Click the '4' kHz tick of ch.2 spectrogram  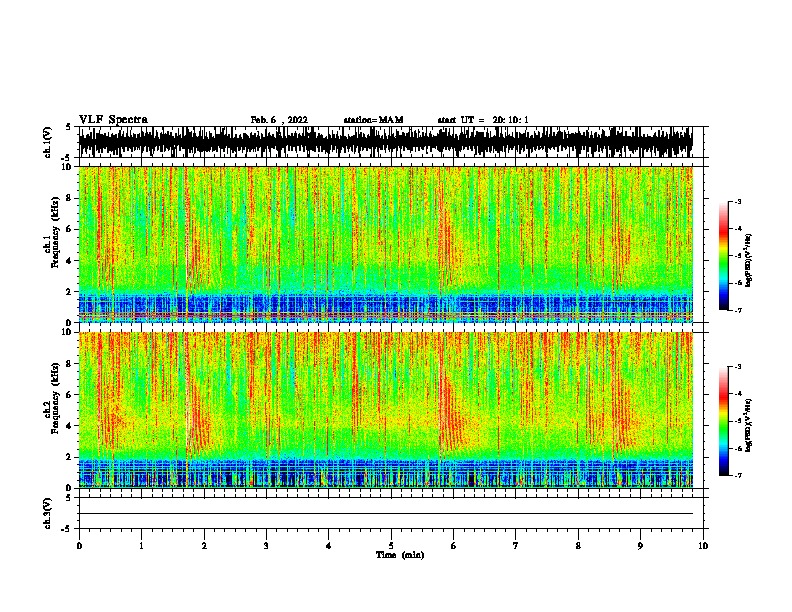[69, 426]
